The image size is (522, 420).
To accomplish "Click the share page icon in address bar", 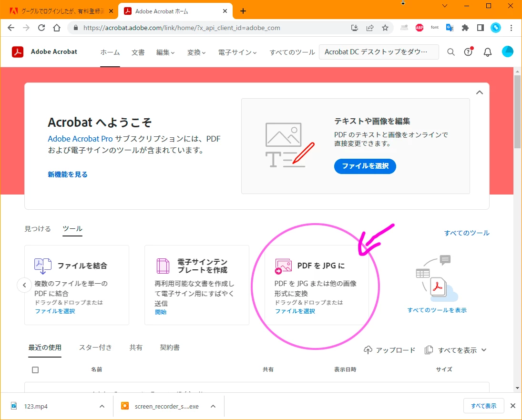I will [x=370, y=28].
